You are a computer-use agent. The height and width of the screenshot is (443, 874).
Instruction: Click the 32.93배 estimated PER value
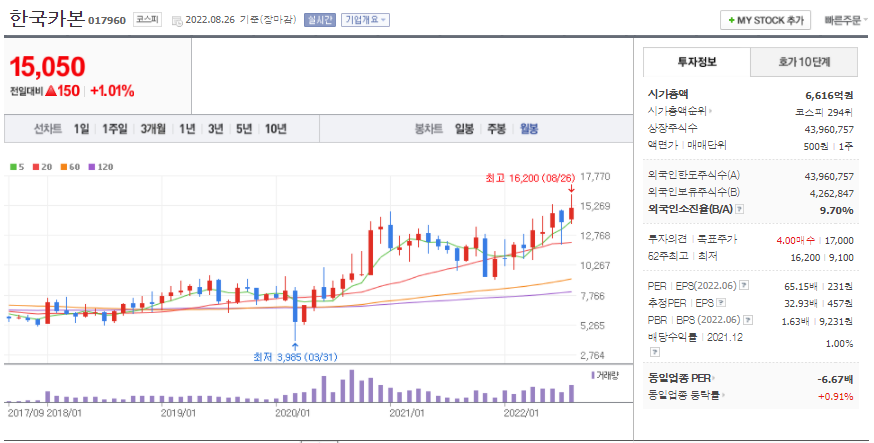coord(800,304)
